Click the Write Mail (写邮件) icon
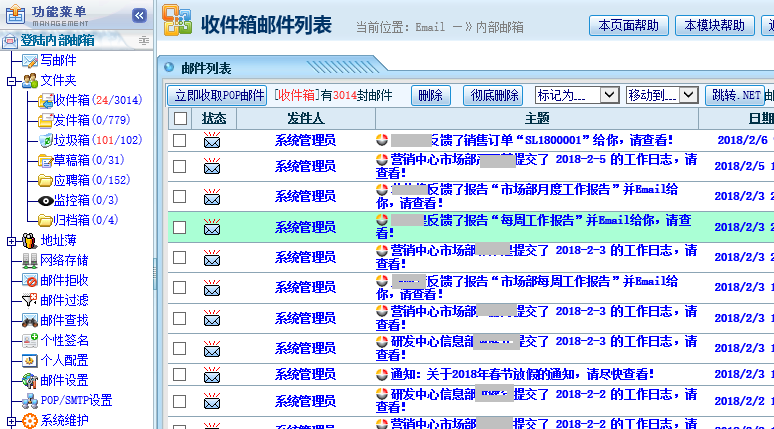This screenshot has height=429, width=774. (x=29, y=60)
